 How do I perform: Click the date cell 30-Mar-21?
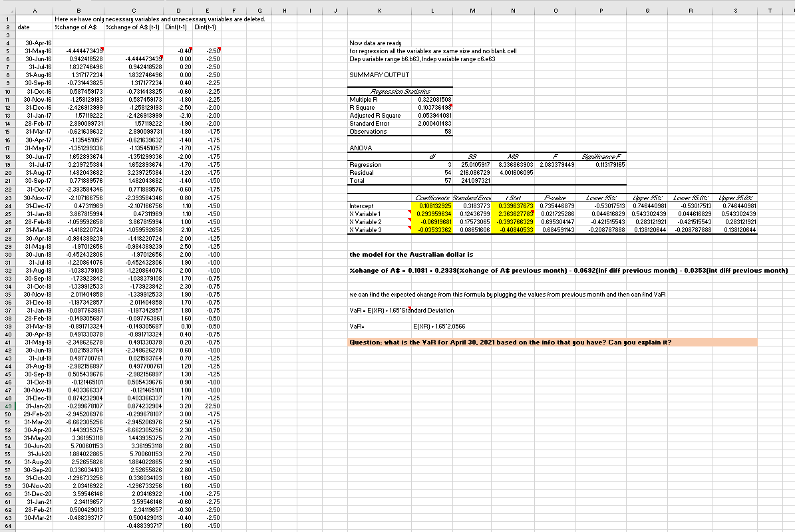[35, 518]
